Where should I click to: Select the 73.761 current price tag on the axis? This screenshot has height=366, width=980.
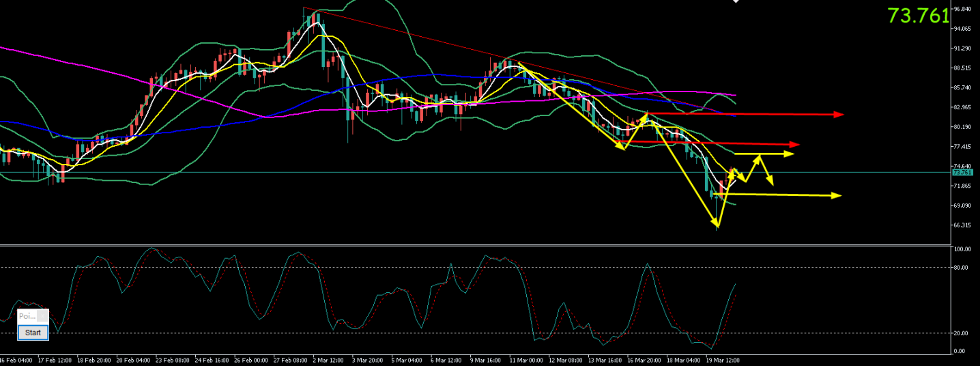coord(962,172)
